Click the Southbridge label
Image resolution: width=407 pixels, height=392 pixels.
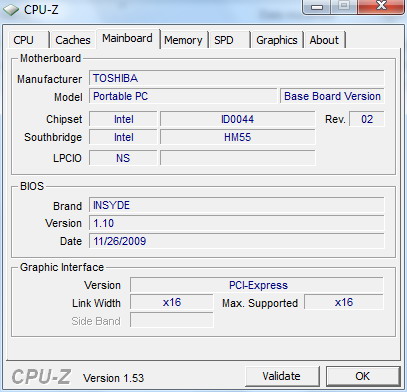pyautogui.click(x=53, y=137)
